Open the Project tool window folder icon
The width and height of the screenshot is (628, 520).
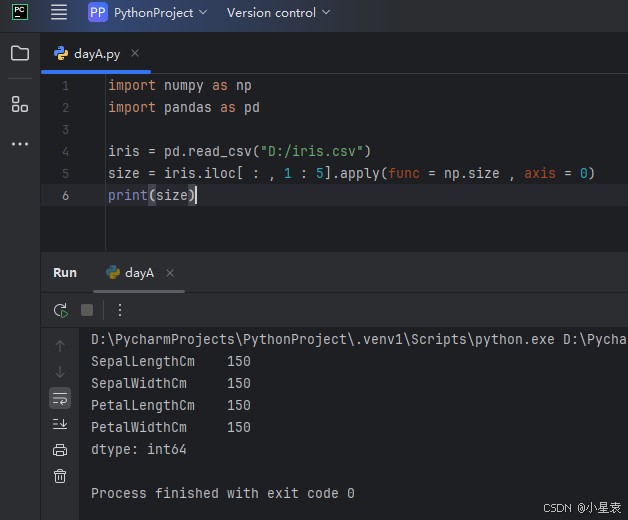pyautogui.click(x=20, y=53)
